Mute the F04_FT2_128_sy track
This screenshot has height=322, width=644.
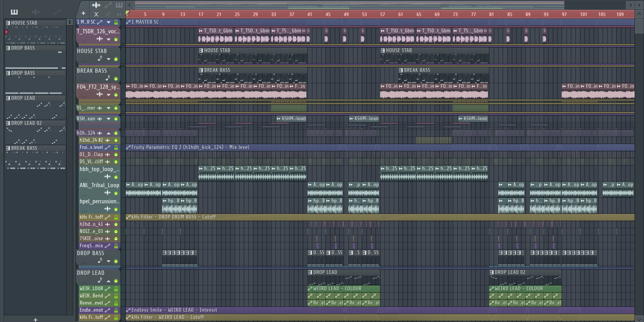[116, 95]
